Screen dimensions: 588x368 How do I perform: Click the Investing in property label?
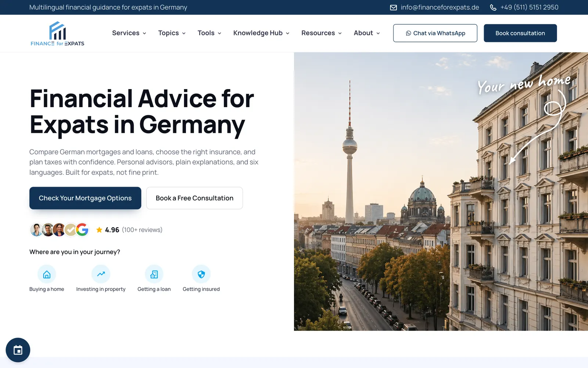coord(101,289)
